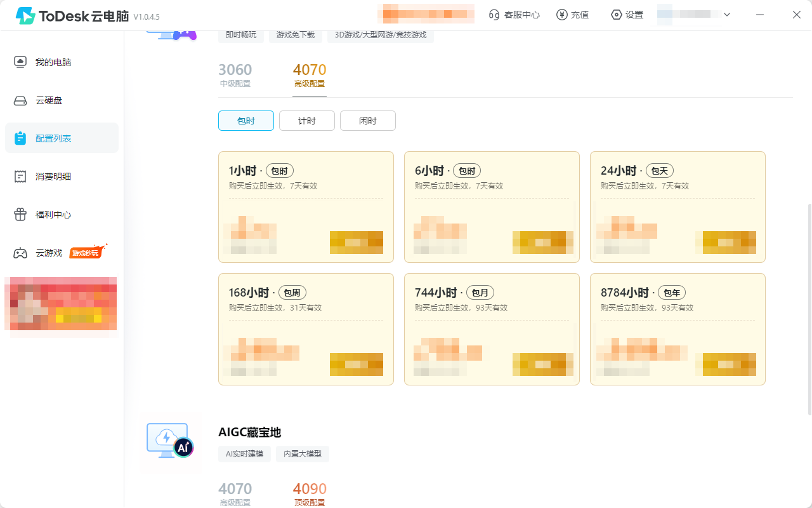Open 福利中心 in the sidebar
Screen dimensions: 812x508
[62, 215]
